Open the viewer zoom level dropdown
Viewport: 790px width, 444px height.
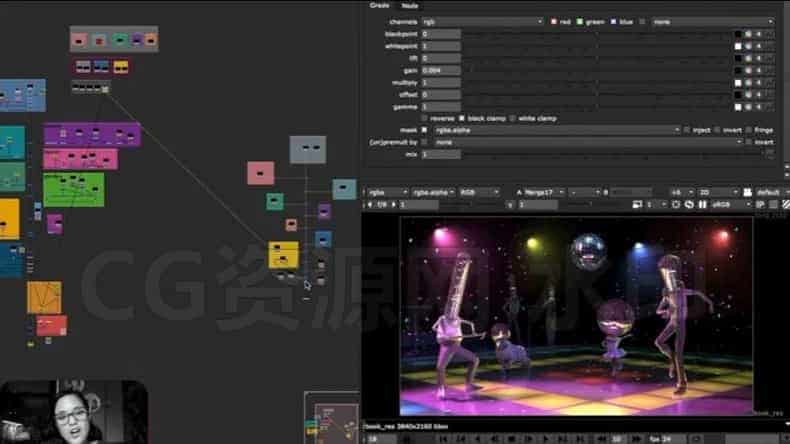(682, 193)
